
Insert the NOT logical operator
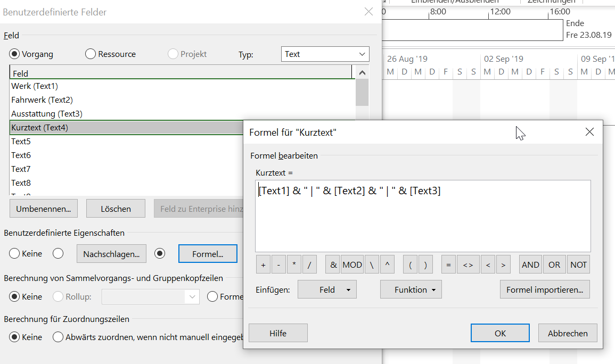click(x=578, y=264)
